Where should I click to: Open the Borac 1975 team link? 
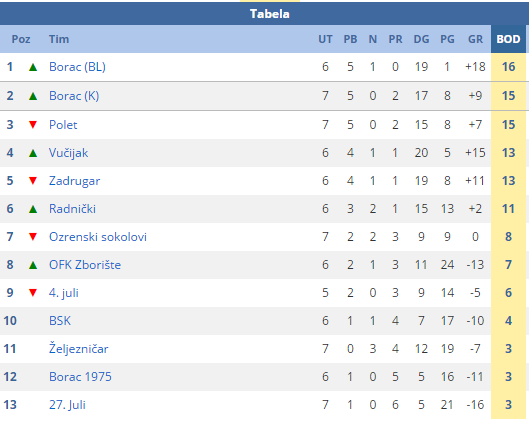[x=80, y=376]
